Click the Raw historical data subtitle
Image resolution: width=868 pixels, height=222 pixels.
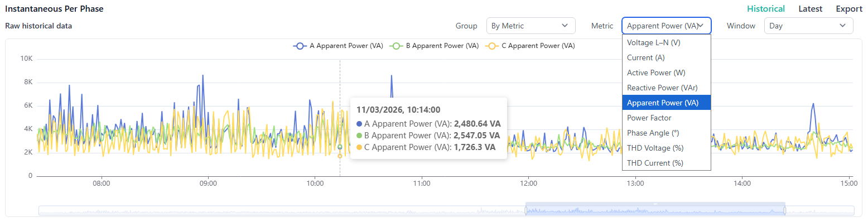[38, 26]
